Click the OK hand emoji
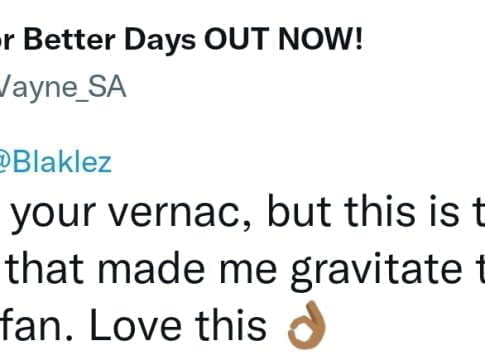Image resolution: width=485 pixels, height=360 pixels. [306, 325]
